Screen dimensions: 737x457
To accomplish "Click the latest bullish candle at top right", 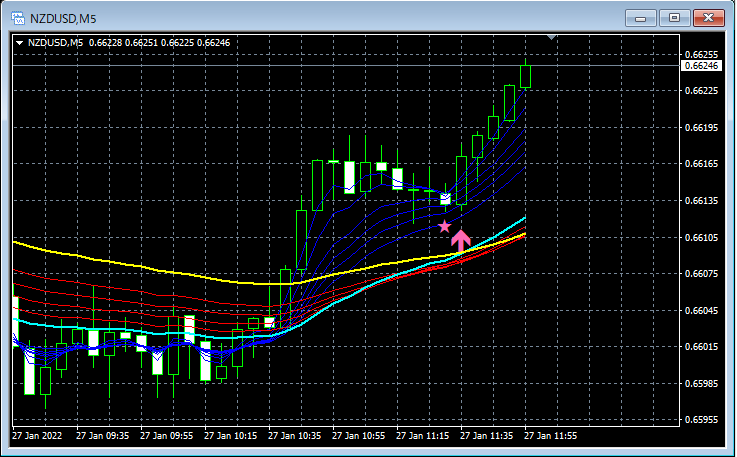I will (525, 76).
